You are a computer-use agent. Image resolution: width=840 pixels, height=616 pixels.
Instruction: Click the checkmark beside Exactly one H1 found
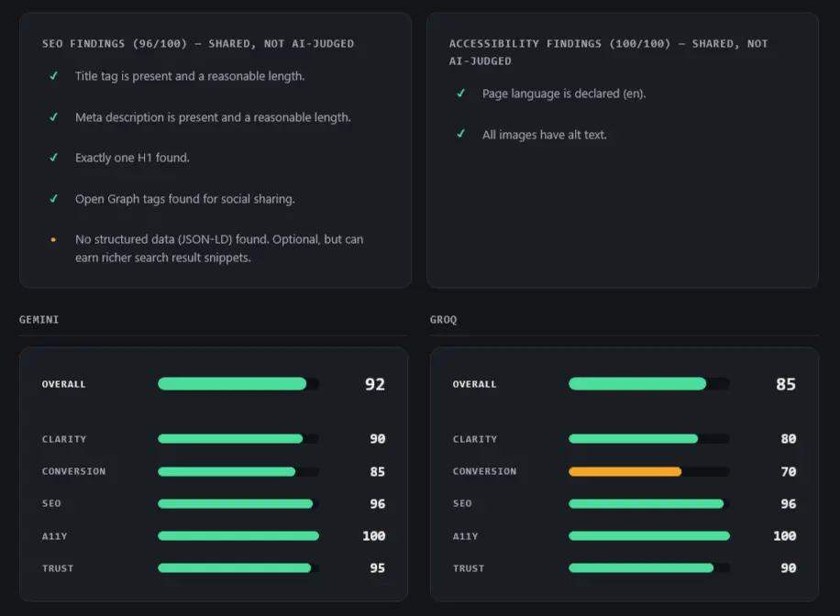(53, 158)
